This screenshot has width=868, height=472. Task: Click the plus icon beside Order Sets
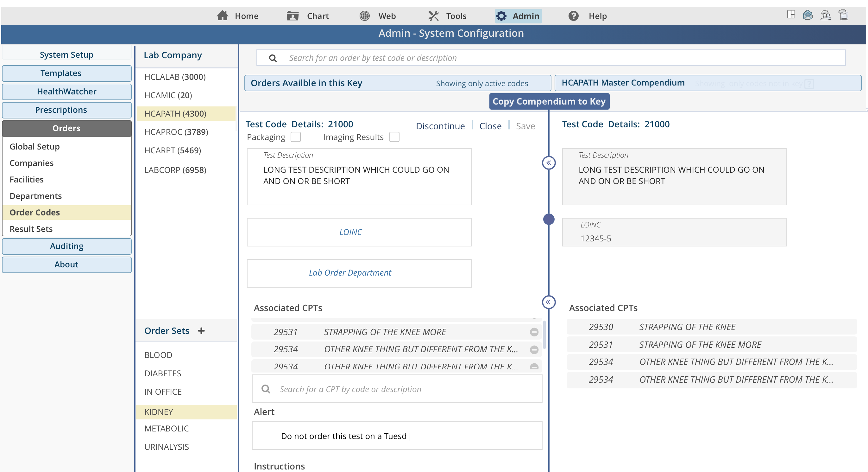[202, 331]
